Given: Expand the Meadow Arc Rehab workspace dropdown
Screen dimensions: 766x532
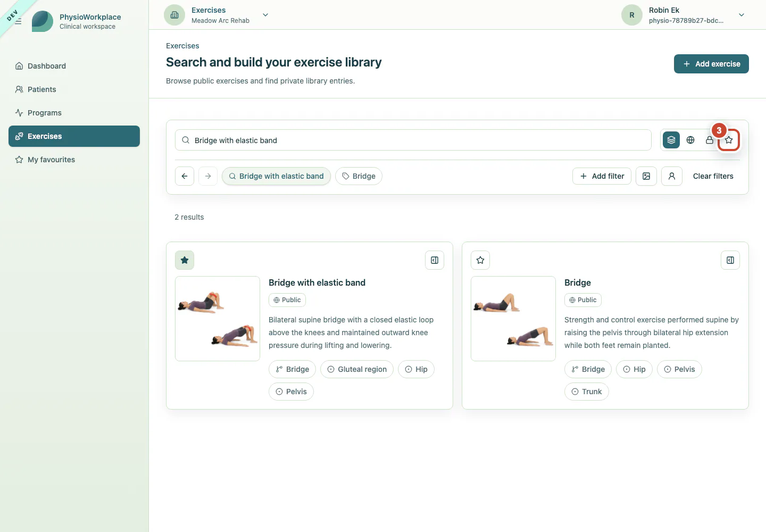Looking at the screenshot, I should [265, 15].
